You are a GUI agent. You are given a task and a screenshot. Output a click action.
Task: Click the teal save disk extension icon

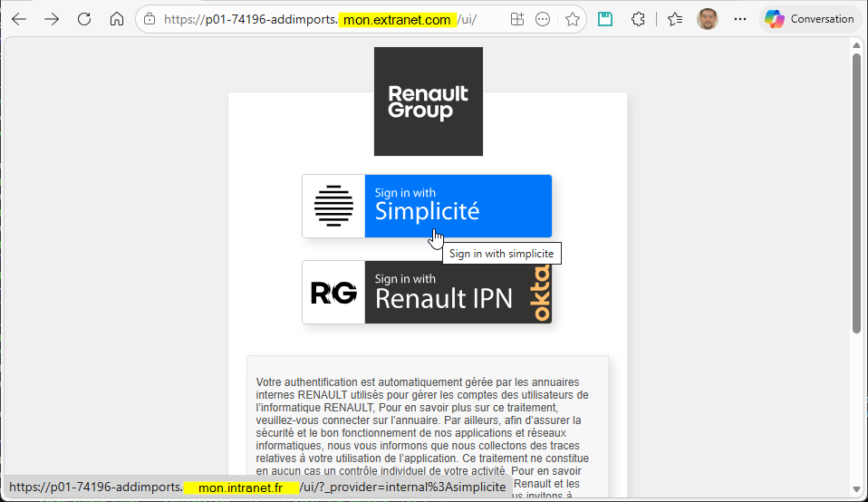pyautogui.click(x=605, y=19)
